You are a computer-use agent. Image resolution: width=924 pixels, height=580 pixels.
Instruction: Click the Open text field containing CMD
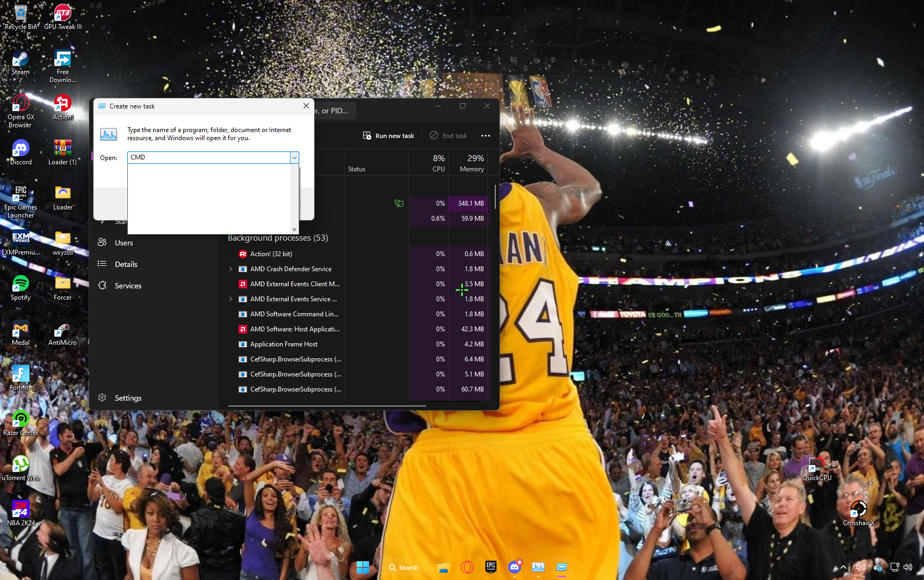click(x=209, y=157)
